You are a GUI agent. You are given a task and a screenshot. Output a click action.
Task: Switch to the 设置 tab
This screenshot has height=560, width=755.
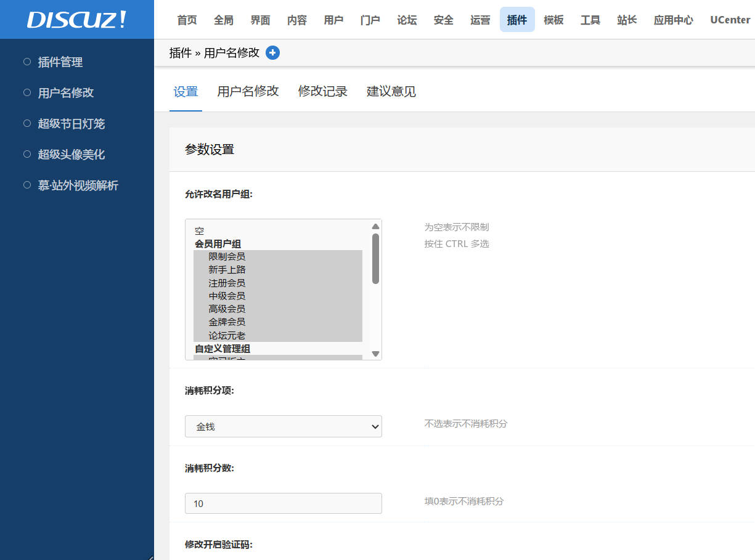click(x=186, y=92)
